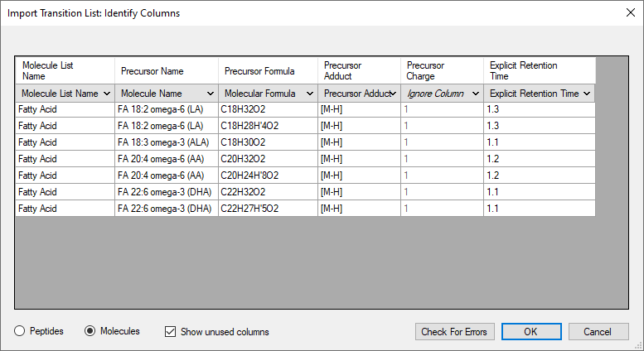Uncheck Show unused columns checkbox
644x351 pixels.
(x=170, y=331)
